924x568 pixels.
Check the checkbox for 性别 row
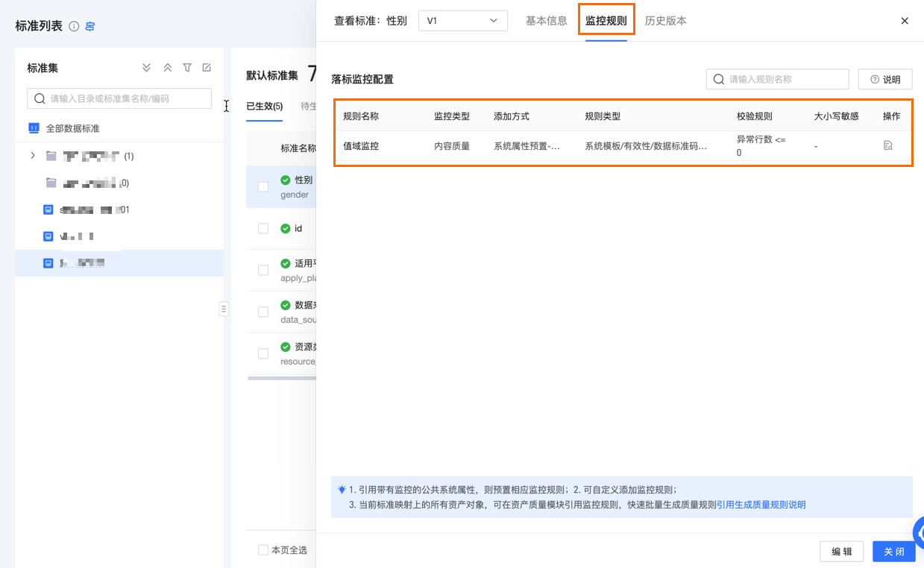coord(263,187)
